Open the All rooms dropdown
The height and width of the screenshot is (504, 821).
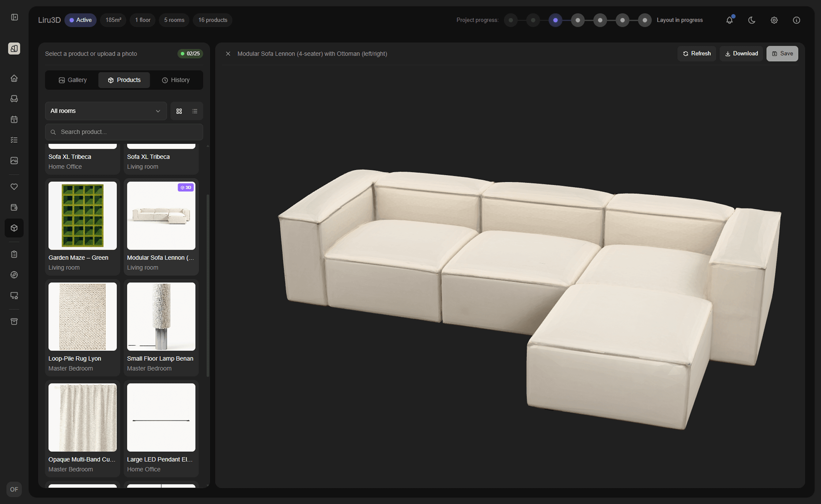pyautogui.click(x=106, y=111)
